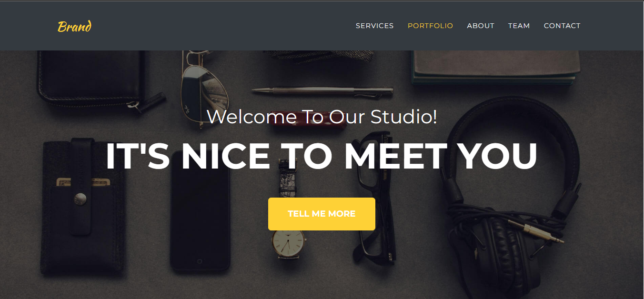Click the yellow Brand logo
The image size is (644, 299).
[74, 26]
